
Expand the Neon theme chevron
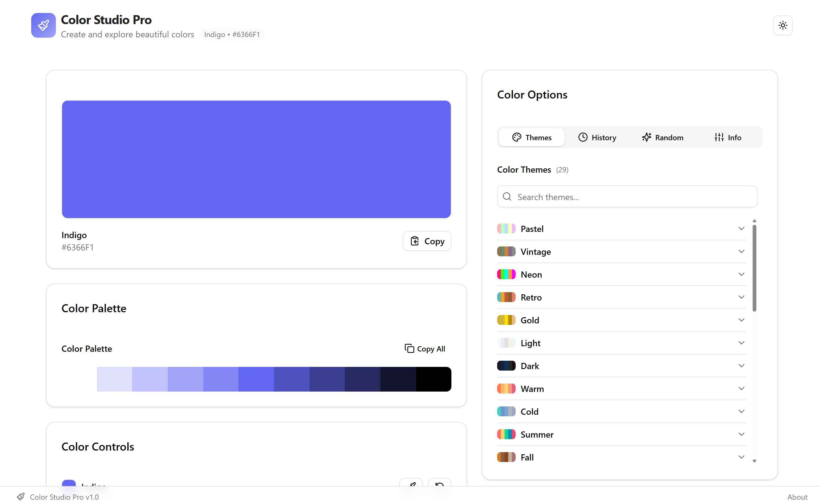click(x=741, y=274)
